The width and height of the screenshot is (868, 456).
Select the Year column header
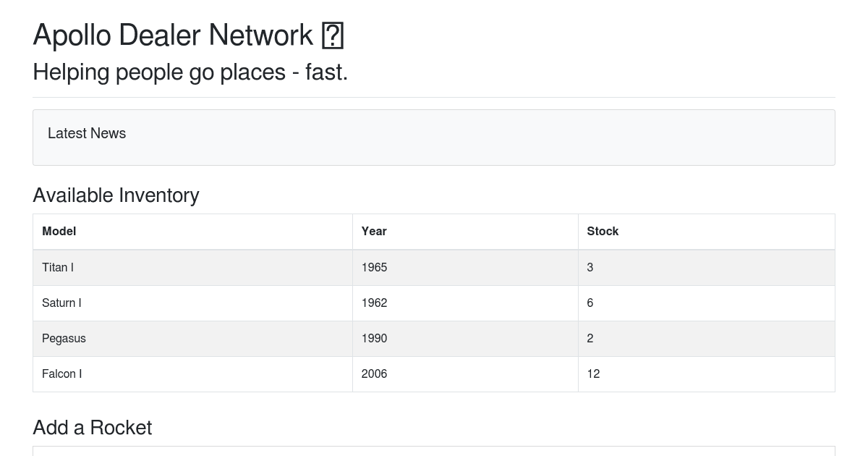[465, 232]
